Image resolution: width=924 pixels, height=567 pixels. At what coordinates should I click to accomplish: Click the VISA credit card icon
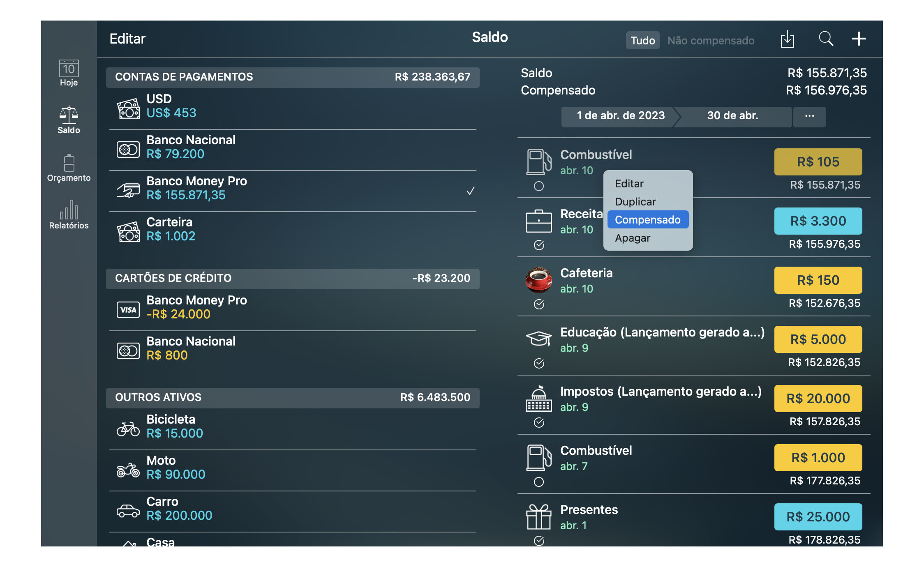(128, 310)
